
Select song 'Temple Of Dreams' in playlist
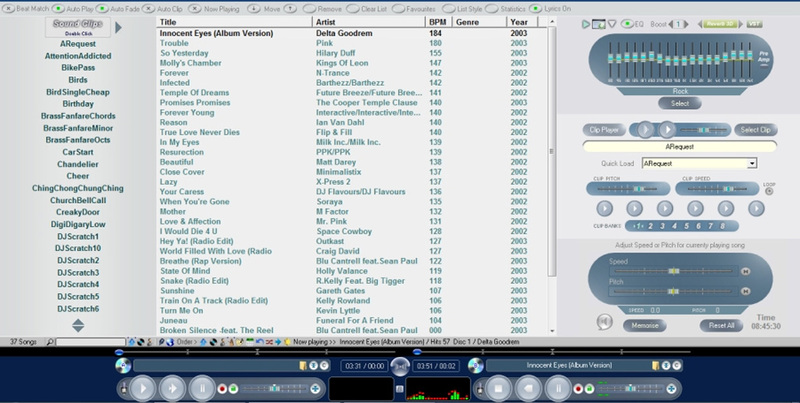pos(194,93)
